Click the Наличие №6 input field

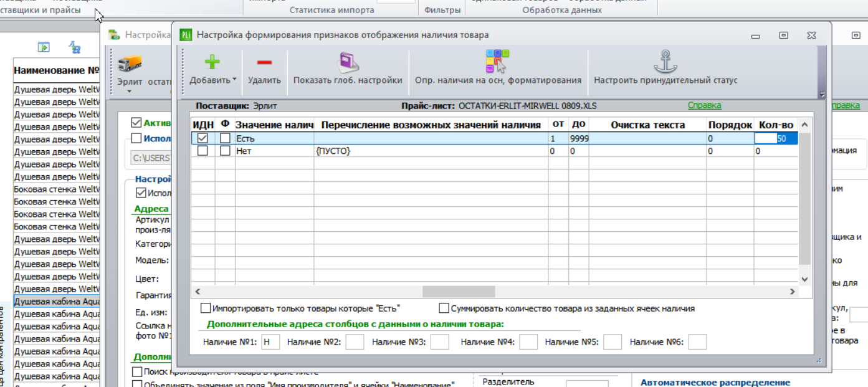point(697,342)
